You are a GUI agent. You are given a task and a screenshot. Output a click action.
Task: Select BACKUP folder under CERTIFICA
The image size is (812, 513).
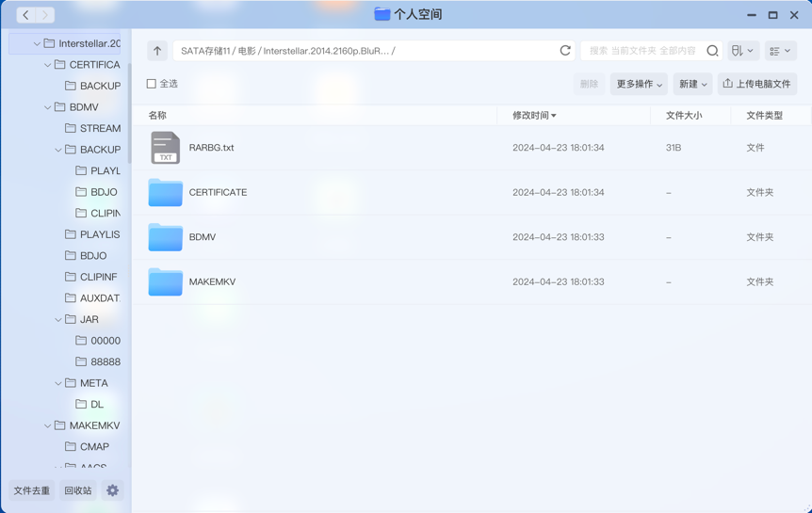(x=92, y=86)
